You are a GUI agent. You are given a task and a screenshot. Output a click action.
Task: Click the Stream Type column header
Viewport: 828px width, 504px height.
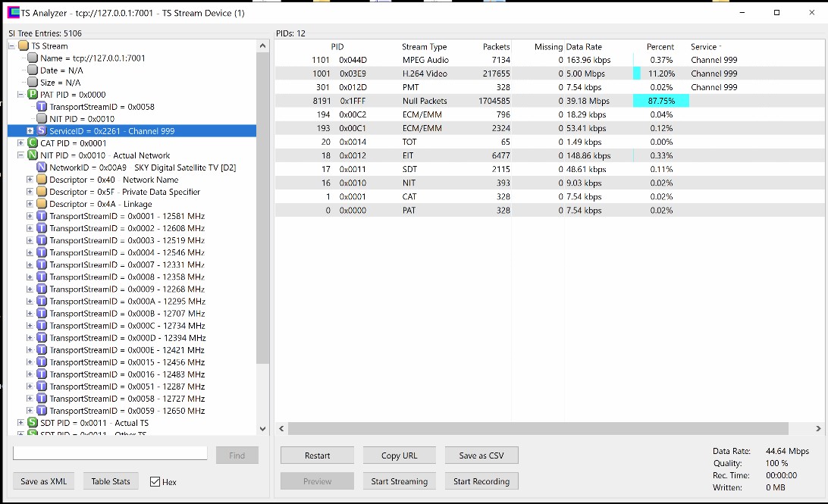pyautogui.click(x=424, y=47)
